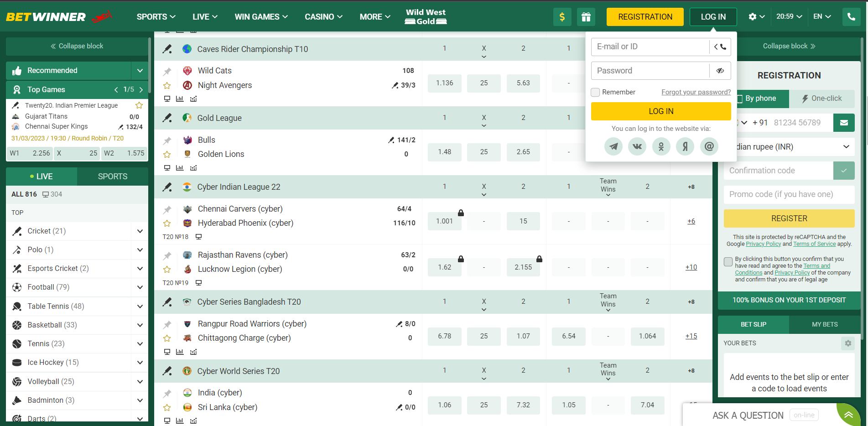868x426 pixels.
Task: Open the LIVE menu
Action: click(x=205, y=17)
